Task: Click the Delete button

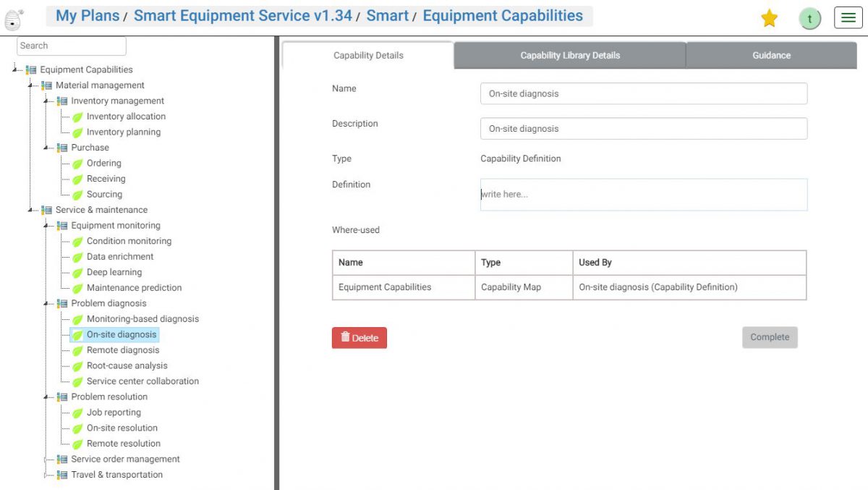Action: point(359,337)
